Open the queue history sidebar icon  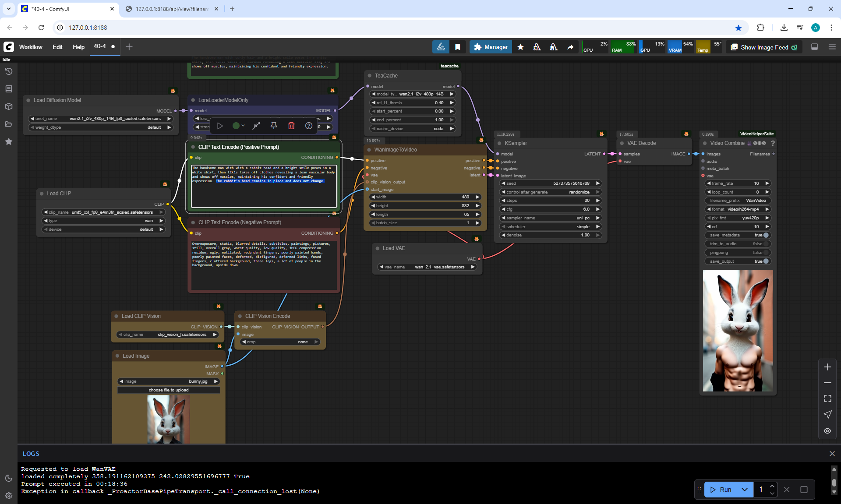[8, 71]
